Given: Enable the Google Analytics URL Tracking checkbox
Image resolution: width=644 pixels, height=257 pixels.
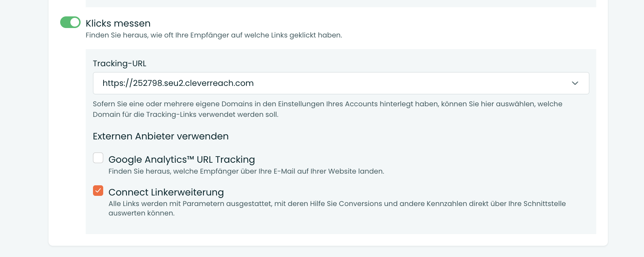Looking at the screenshot, I should [98, 158].
